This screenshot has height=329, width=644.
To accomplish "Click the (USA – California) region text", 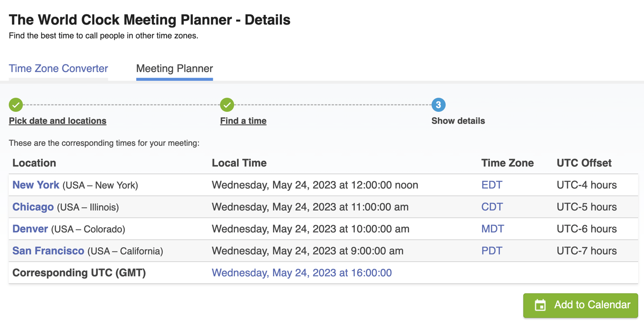I will point(125,251).
